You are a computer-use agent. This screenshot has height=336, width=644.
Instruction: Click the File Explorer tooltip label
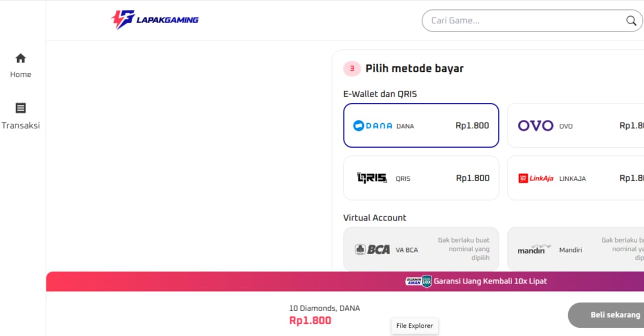pos(414,326)
